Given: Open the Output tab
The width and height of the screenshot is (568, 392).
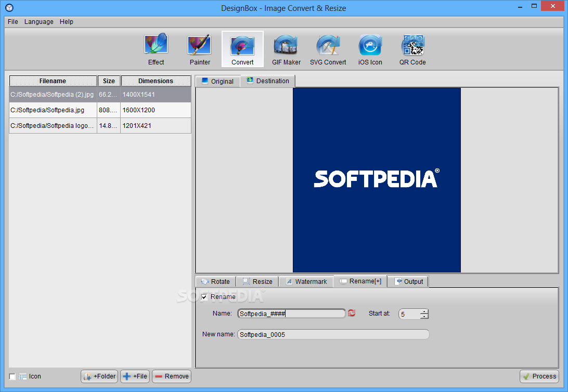Looking at the screenshot, I should click(408, 282).
